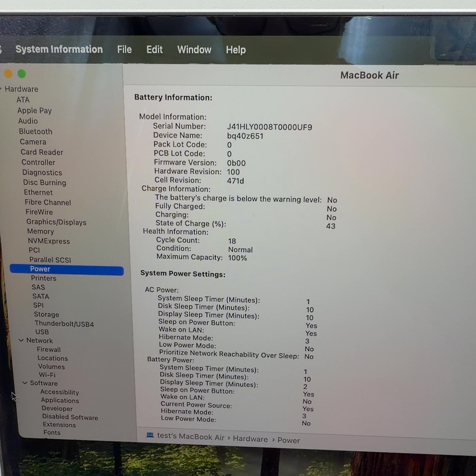Viewport: 476px width, 476px height.
Task: Click the State of Charge value 43
Action: click(331, 226)
